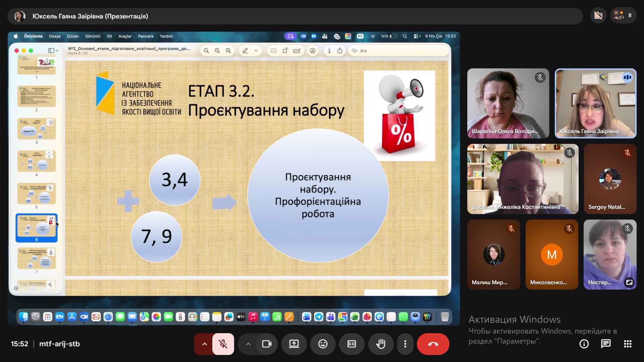This screenshot has height=362, width=644.
Task: Open meeting details info icon
Action: (x=584, y=344)
